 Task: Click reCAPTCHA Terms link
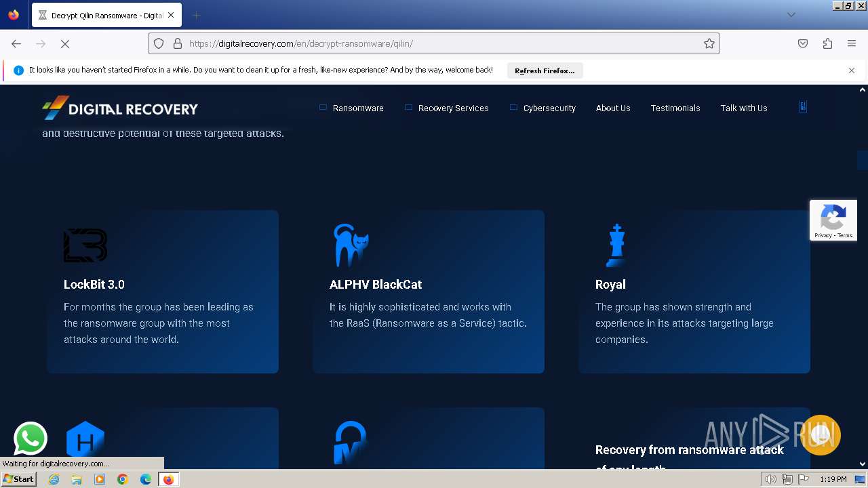845,235
